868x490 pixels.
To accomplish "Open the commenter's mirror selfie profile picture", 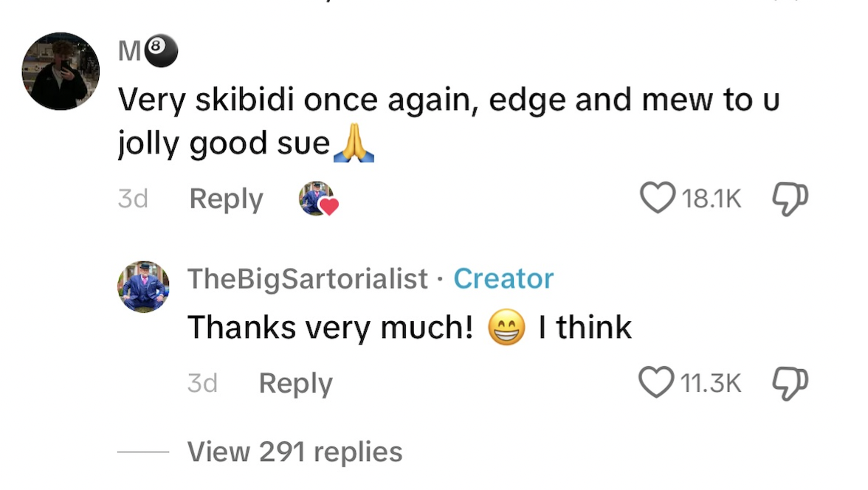I will coord(61,71).
